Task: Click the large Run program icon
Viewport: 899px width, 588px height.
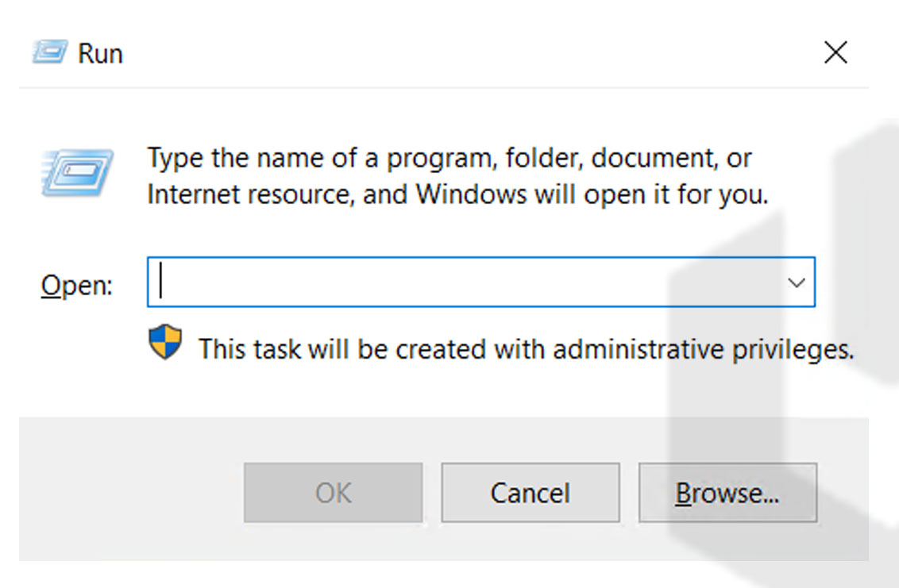Action: tap(76, 171)
